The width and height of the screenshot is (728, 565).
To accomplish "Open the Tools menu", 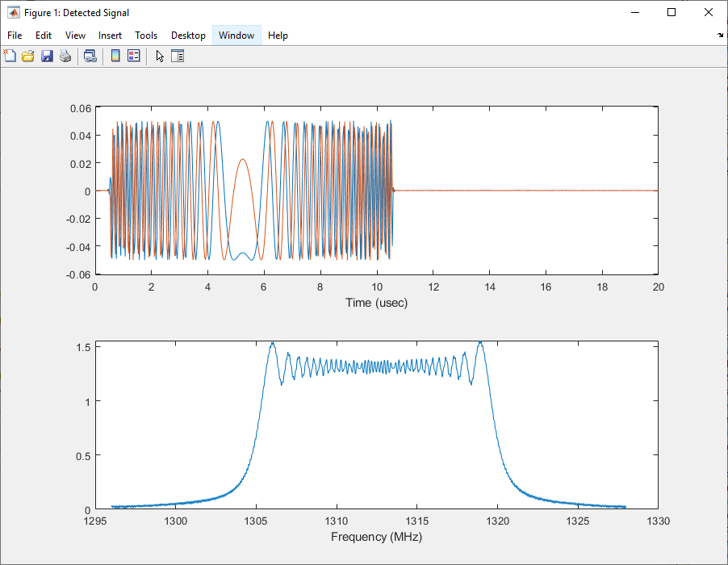I will [x=146, y=36].
